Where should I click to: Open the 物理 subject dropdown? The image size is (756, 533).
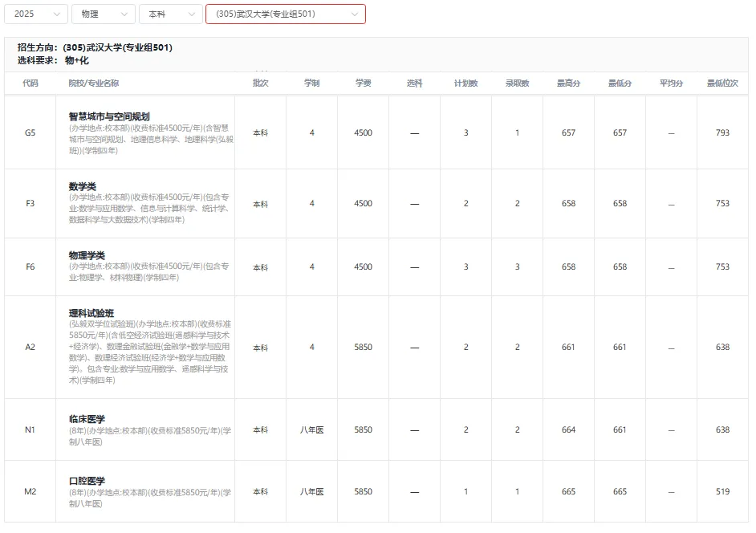[104, 14]
